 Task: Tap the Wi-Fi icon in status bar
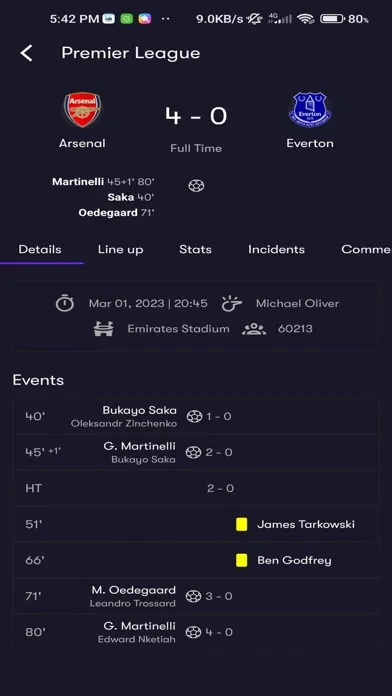(305, 19)
